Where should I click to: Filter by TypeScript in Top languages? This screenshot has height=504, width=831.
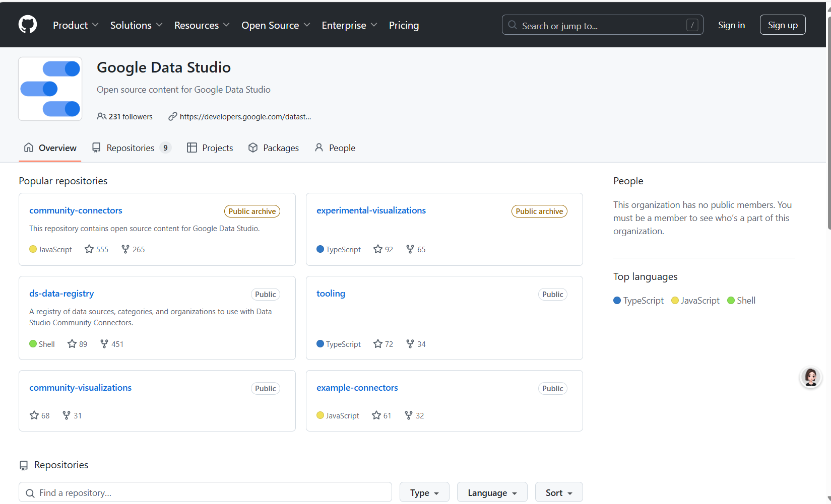point(638,301)
